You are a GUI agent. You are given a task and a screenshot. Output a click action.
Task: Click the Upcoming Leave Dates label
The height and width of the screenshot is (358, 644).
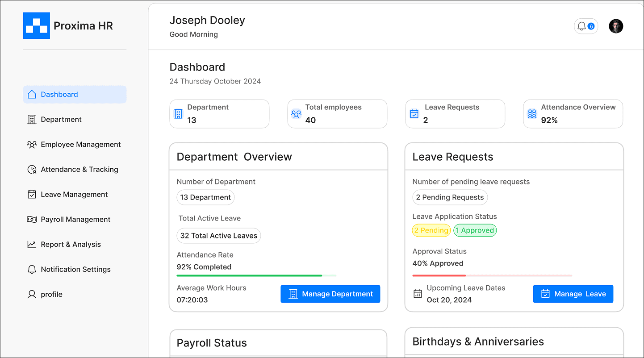click(466, 288)
